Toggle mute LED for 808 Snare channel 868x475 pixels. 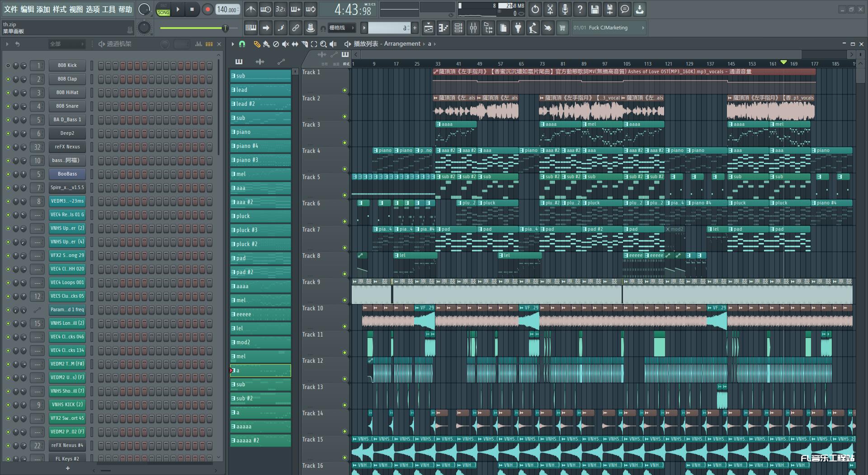point(8,106)
